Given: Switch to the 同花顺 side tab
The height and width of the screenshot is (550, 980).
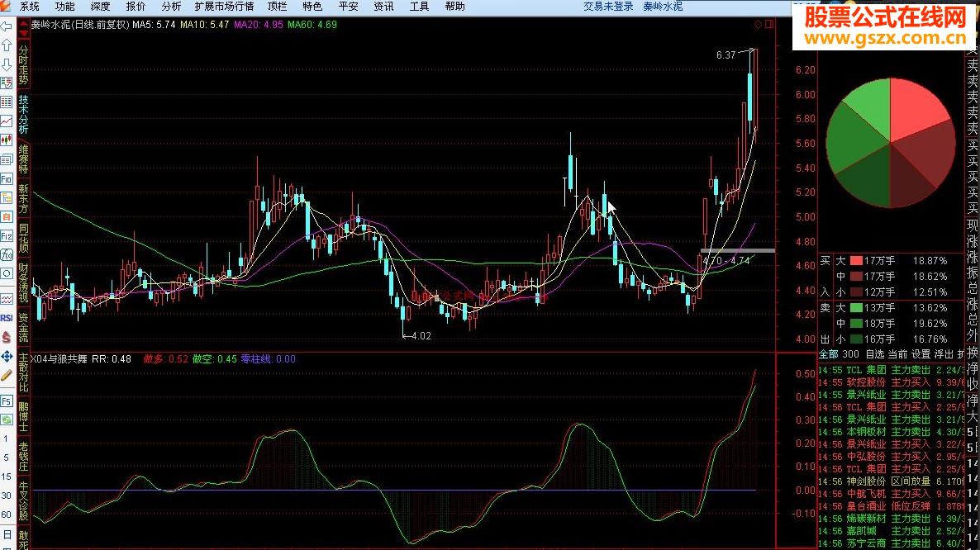Looking at the screenshot, I should tap(24, 239).
